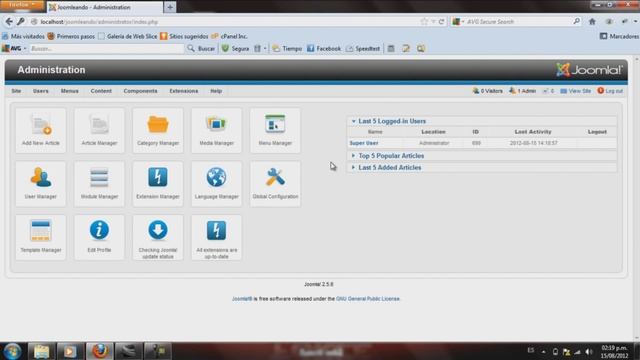Click the 0 Visitors status entry
This screenshot has height=360, width=640.
[487, 91]
